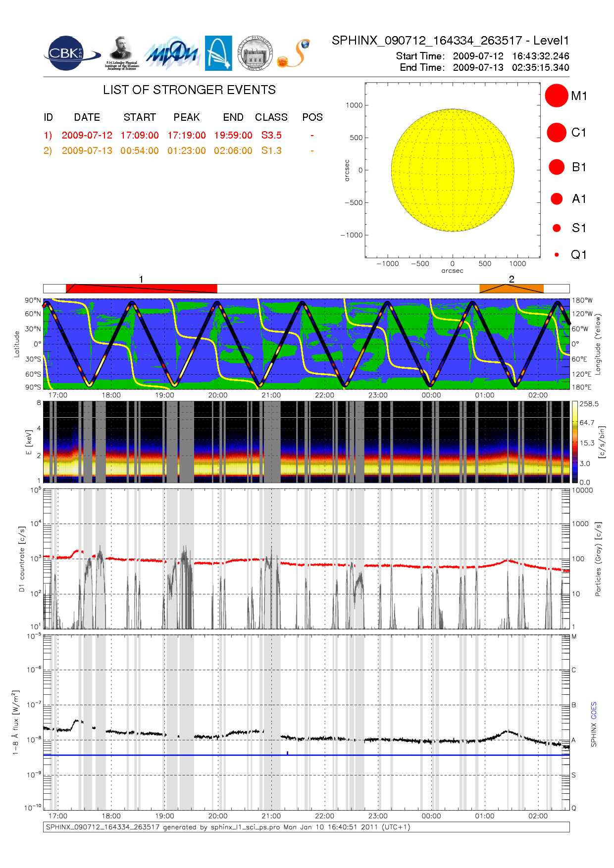Select the orange event 2 timeline bar
The width and height of the screenshot is (614, 868).
pyautogui.click(x=511, y=289)
